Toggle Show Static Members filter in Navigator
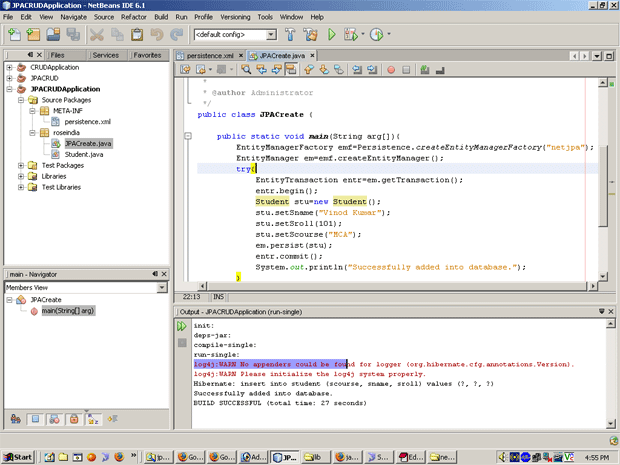620x465 pixels. (55, 419)
